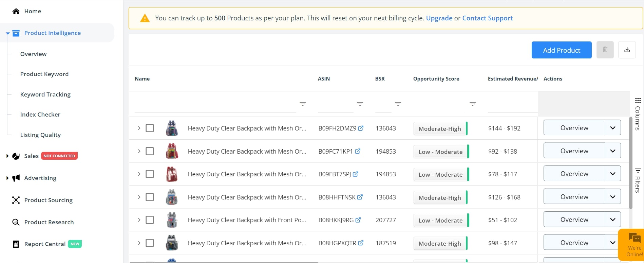Screen dimensions: 644x263
Task: Open Overview dropdown arrow for first product
Action: click(x=613, y=128)
